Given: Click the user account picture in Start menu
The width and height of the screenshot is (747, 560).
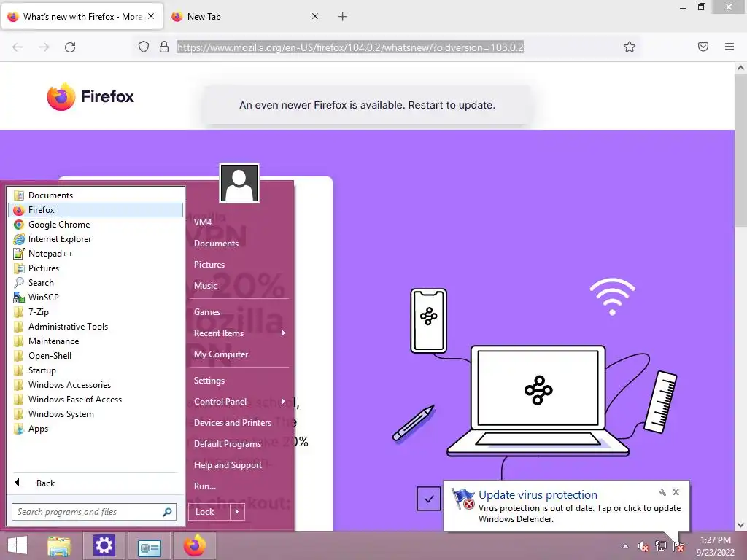Looking at the screenshot, I should [x=239, y=183].
